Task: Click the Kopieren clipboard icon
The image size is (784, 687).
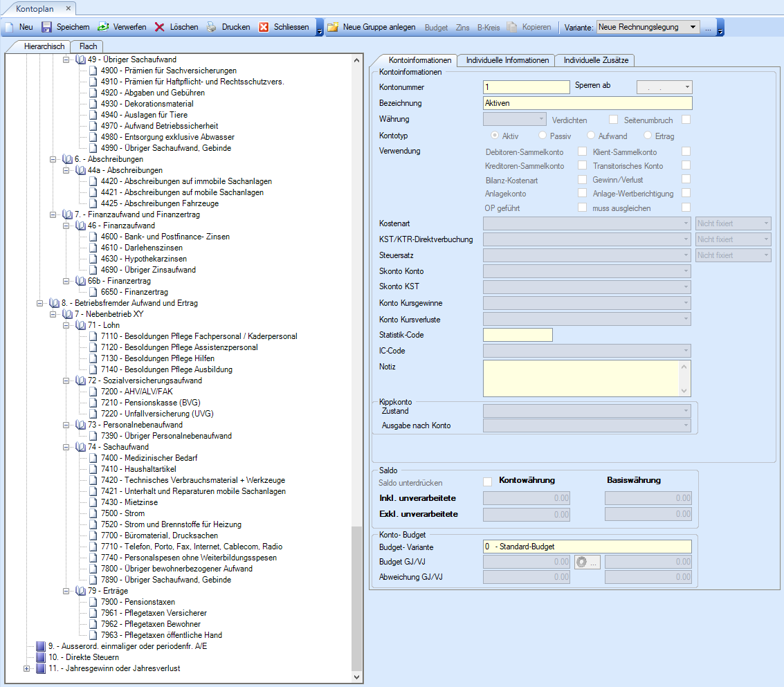Action: pyautogui.click(x=512, y=27)
